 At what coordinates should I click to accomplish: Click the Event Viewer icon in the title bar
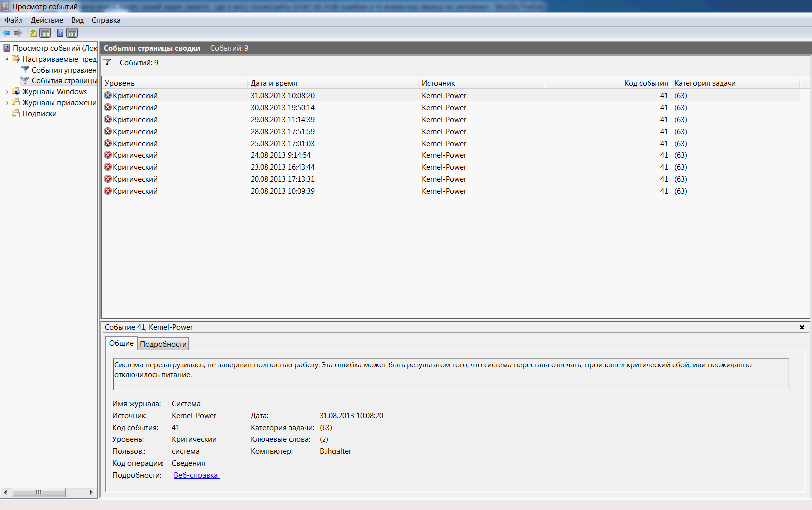point(6,7)
